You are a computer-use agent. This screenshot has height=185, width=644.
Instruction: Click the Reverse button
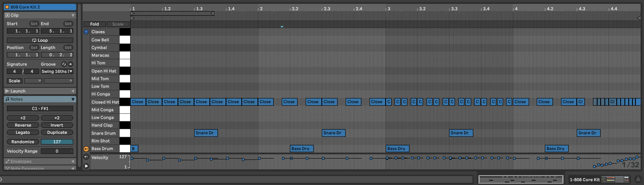pos(23,125)
